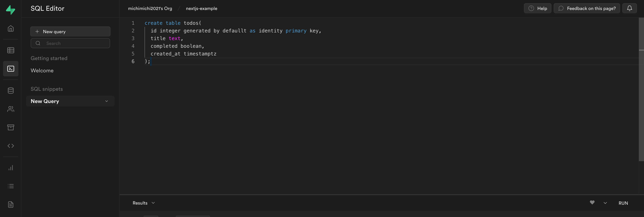
Task: Open the Database section icon
Action: [11, 90]
